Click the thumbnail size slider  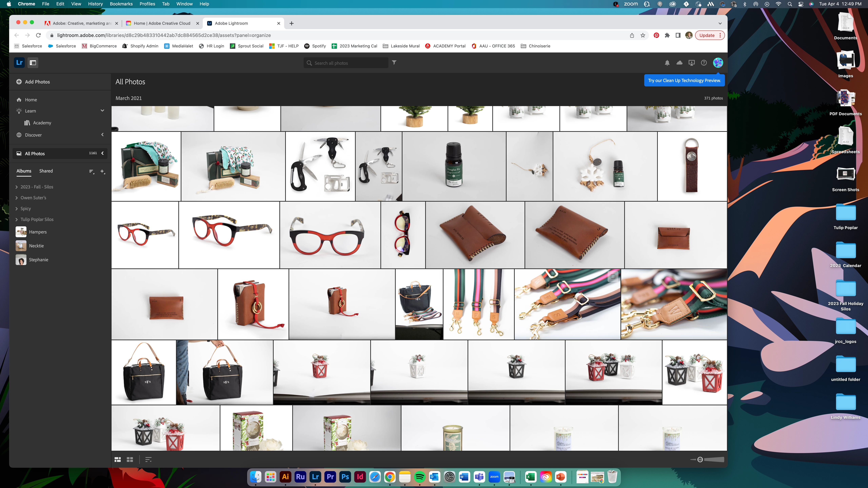coord(700,459)
